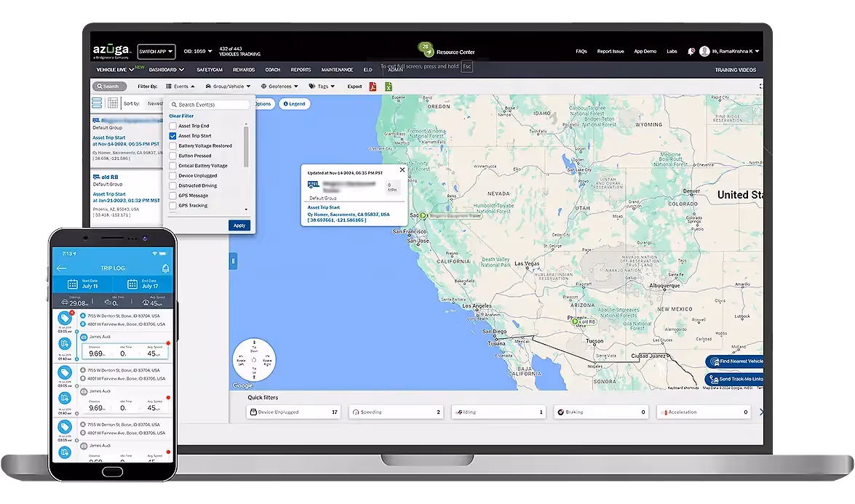
Task: Open the FAQs link
Action: point(581,51)
